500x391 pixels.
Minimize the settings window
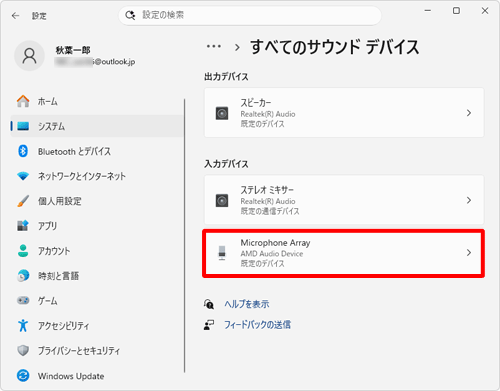coord(428,11)
